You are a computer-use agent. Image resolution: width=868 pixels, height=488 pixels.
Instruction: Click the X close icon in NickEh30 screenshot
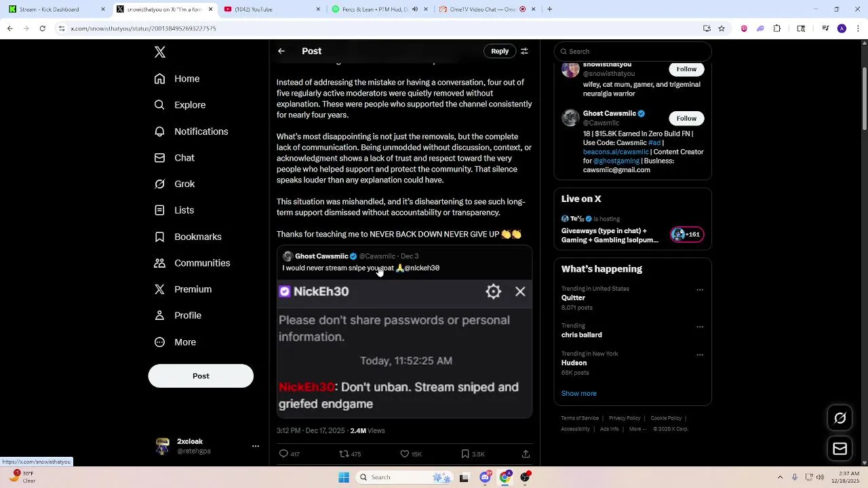(520, 291)
